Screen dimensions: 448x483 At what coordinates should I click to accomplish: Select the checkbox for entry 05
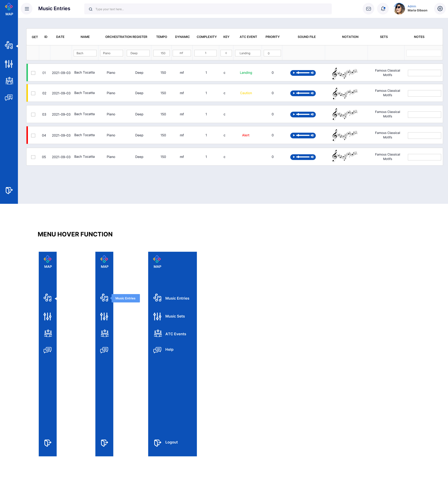click(x=33, y=157)
